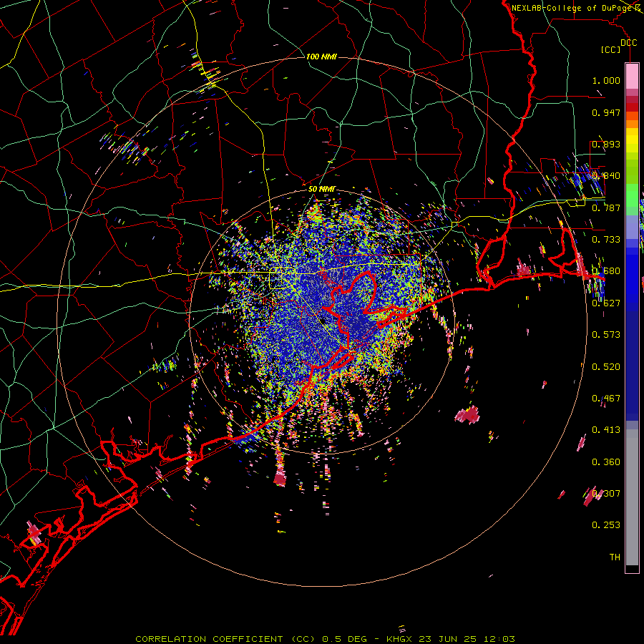Click the 0.520 scale value

(x=606, y=367)
